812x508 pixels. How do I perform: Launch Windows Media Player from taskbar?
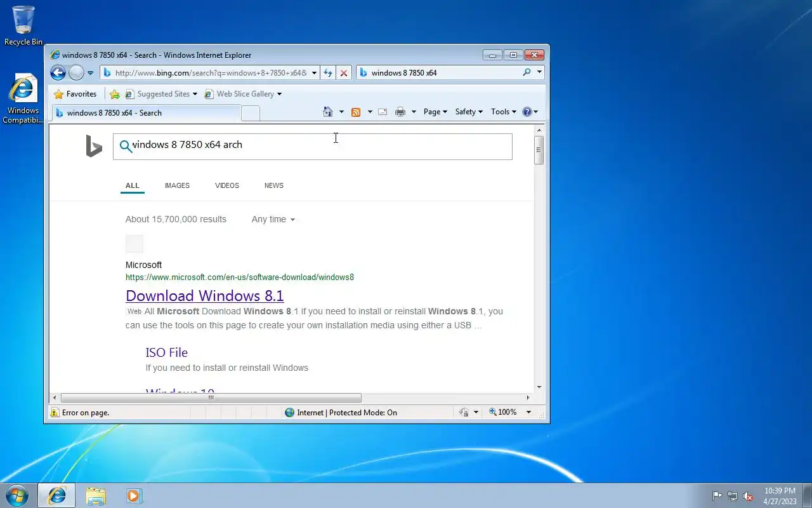[134, 495]
